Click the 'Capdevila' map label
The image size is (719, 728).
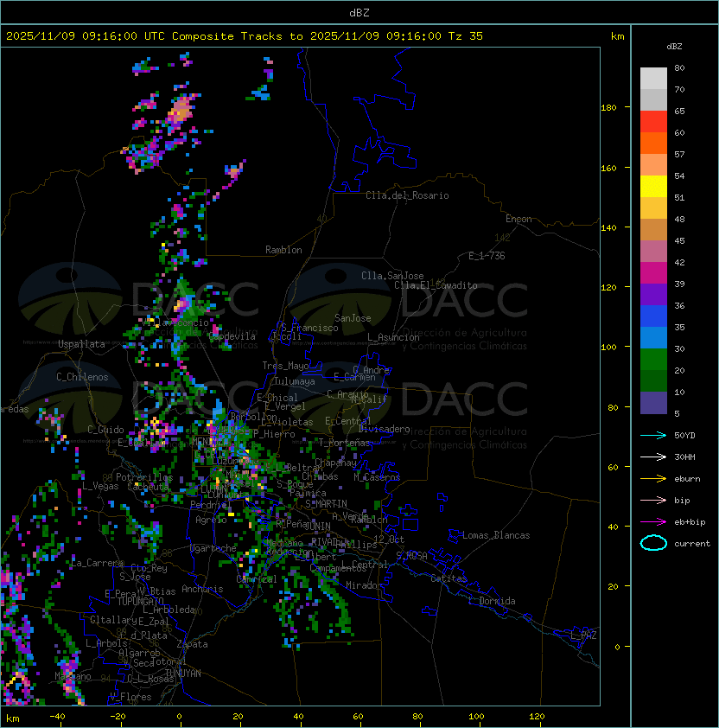click(232, 336)
